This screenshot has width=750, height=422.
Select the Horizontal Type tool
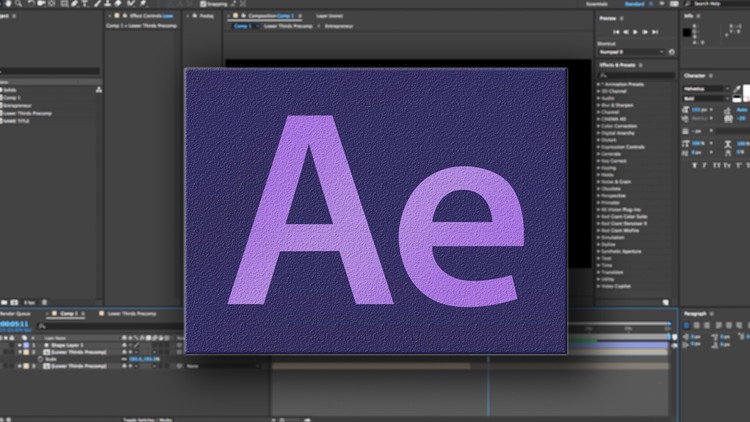point(85,3)
